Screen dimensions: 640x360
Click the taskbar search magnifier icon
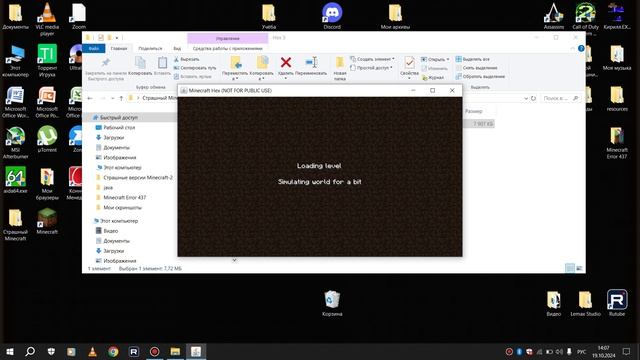30,351
